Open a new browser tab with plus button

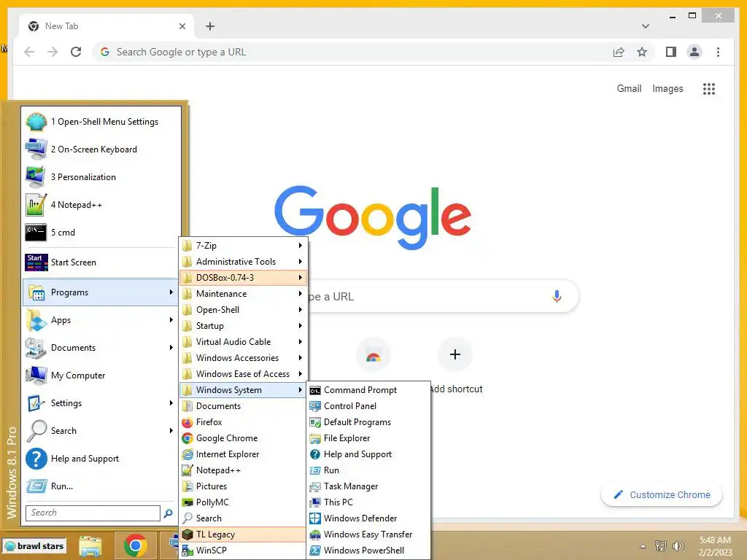tap(210, 26)
